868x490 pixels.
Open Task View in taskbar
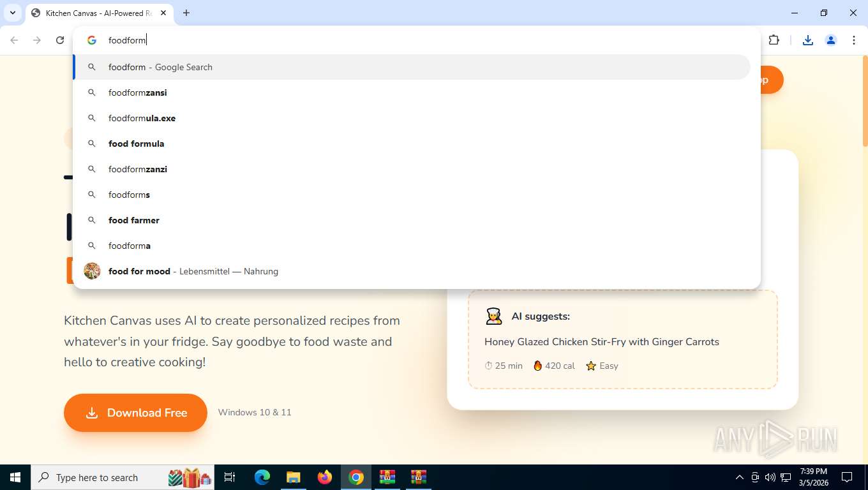point(230,477)
